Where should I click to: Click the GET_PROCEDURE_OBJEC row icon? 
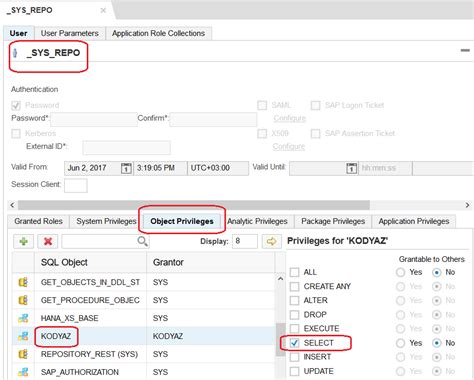(23, 300)
